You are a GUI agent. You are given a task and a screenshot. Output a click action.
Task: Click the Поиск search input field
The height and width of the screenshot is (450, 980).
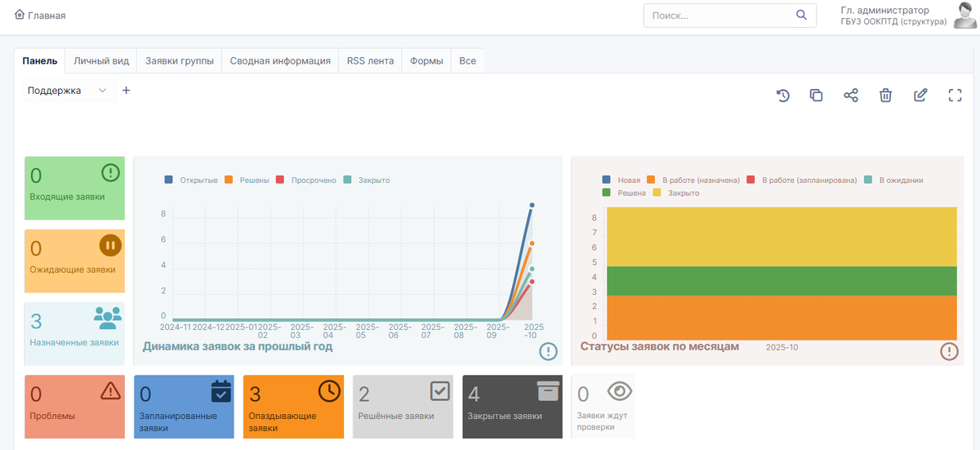(719, 16)
